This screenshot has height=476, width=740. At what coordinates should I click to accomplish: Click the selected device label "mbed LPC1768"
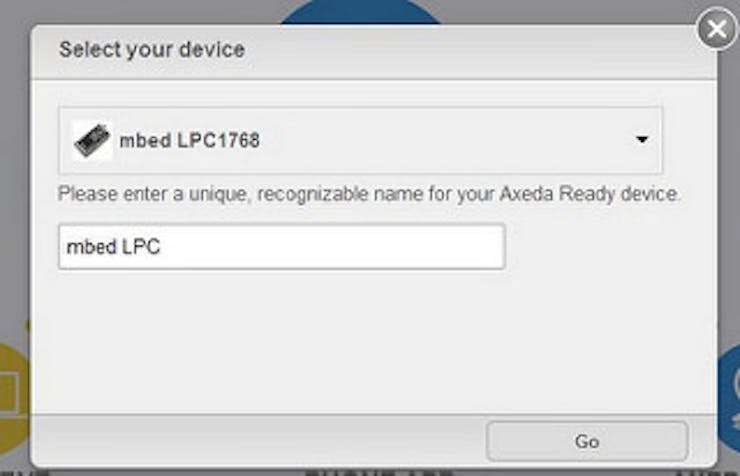click(x=189, y=141)
